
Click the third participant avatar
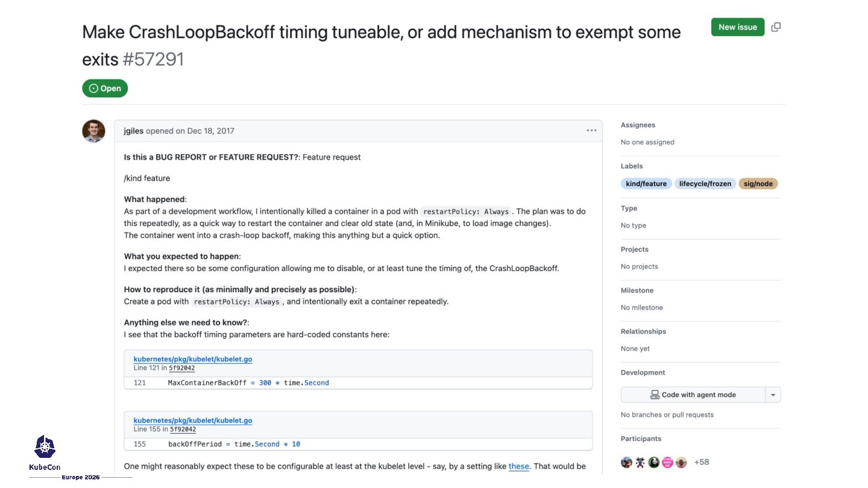point(654,462)
